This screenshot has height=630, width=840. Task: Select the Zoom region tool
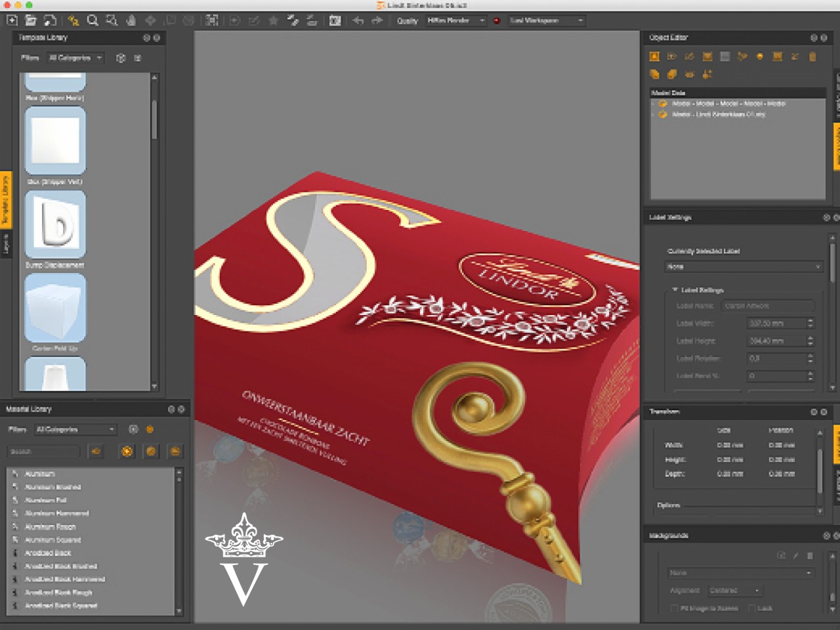112,20
